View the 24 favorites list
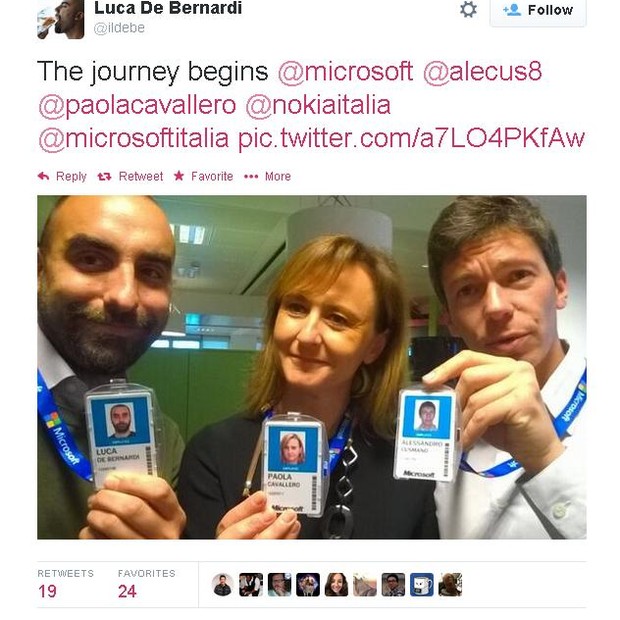The width and height of the screenshot is (620, 620). coord(146,584)
